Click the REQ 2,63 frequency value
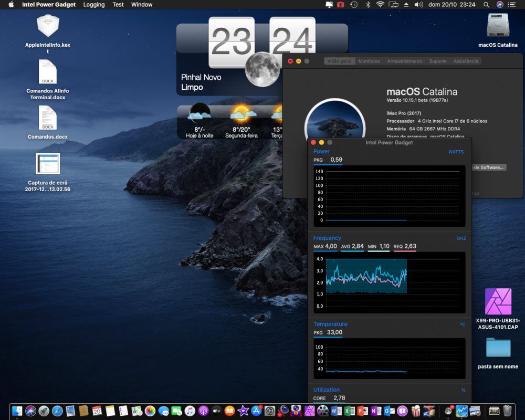525x420 pixels. [405, 247]
